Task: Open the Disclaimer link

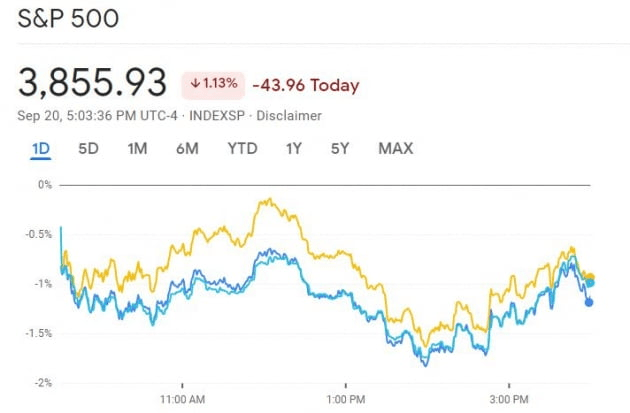Action: click(x=289, y=116)
